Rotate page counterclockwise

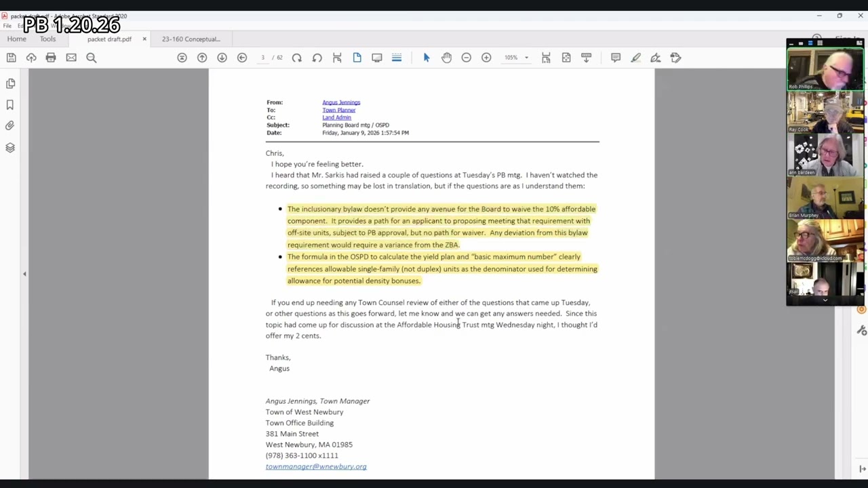[x=317, y=58]
